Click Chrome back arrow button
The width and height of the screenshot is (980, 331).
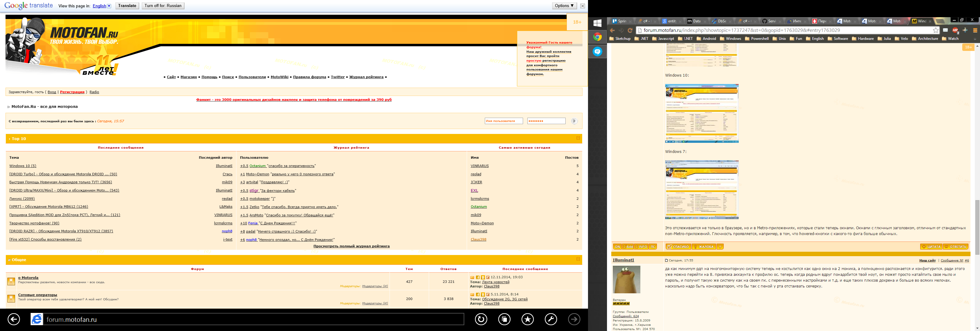point(612,30)
